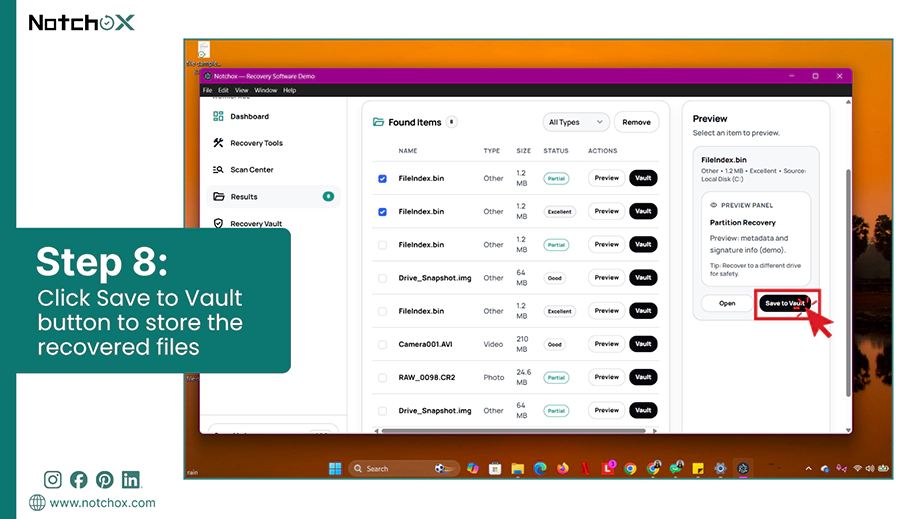922x519 pixels.
Task: Open the Recovery Vault shield icon
Action: (218, 223)
